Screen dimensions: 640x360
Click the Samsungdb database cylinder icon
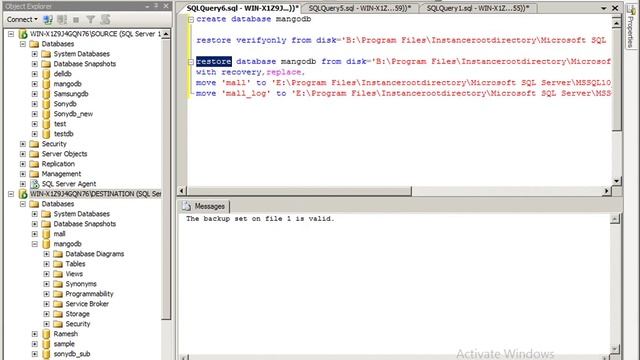(46, 94)
